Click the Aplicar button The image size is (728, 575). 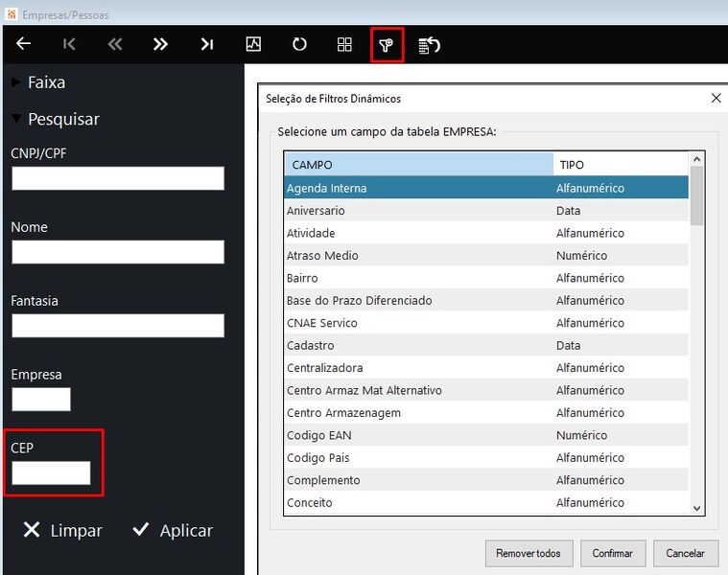pos(173,530)
